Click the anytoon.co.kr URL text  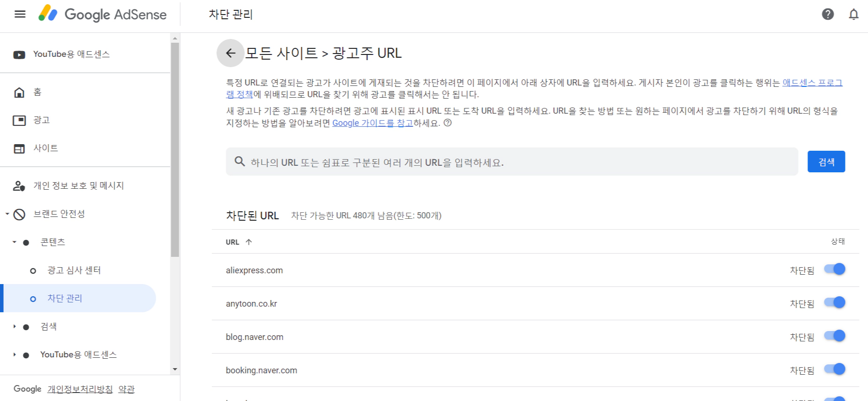(251, 304)
